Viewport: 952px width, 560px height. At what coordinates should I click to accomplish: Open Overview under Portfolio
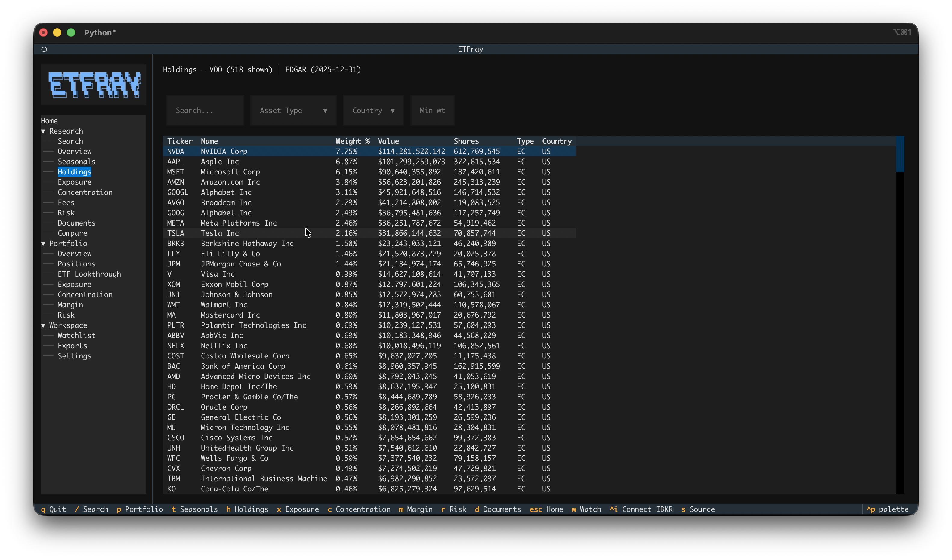[x=74, y=254]
